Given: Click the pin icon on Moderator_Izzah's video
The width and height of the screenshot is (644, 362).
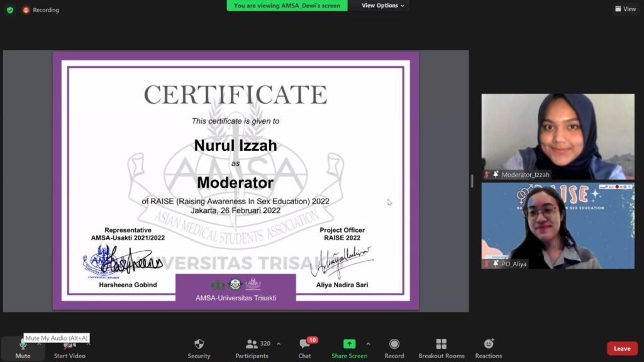Looking at the screenshot, I should point(496,175).
